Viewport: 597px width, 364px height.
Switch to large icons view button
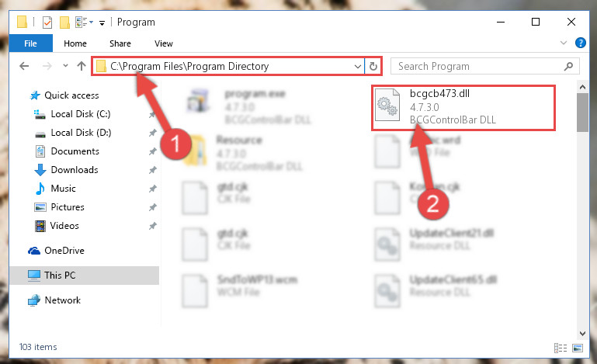coord(578,348)
